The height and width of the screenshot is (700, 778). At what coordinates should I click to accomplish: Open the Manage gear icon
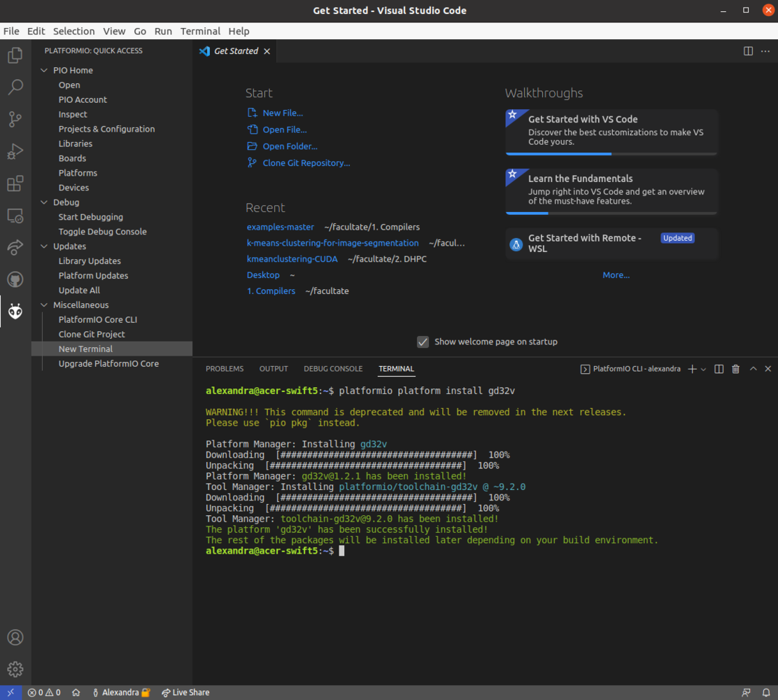pos(15,669)
